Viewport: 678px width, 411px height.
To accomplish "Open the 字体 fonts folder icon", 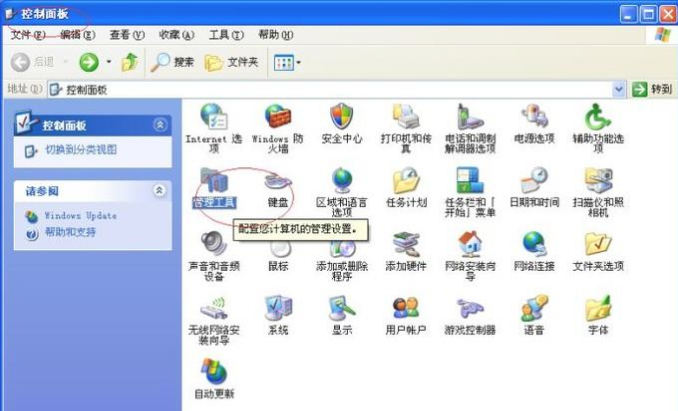I will pos(597,310).
